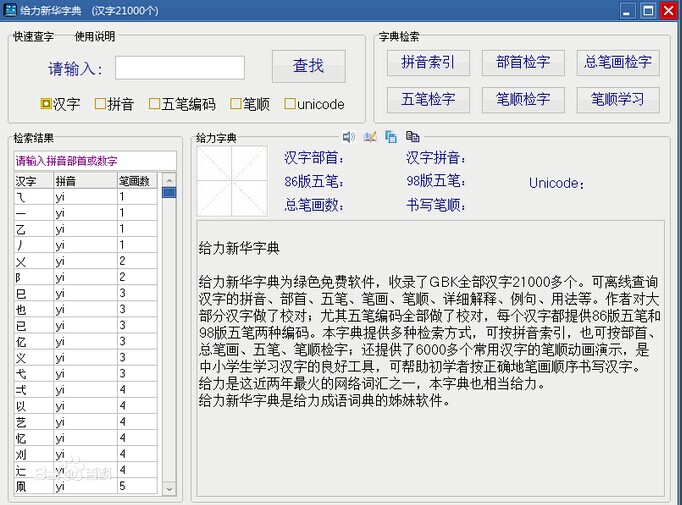Screen dimensions: 682x505
Task: Click the 书写笔顺 label
Action: [x=435, y=204]
